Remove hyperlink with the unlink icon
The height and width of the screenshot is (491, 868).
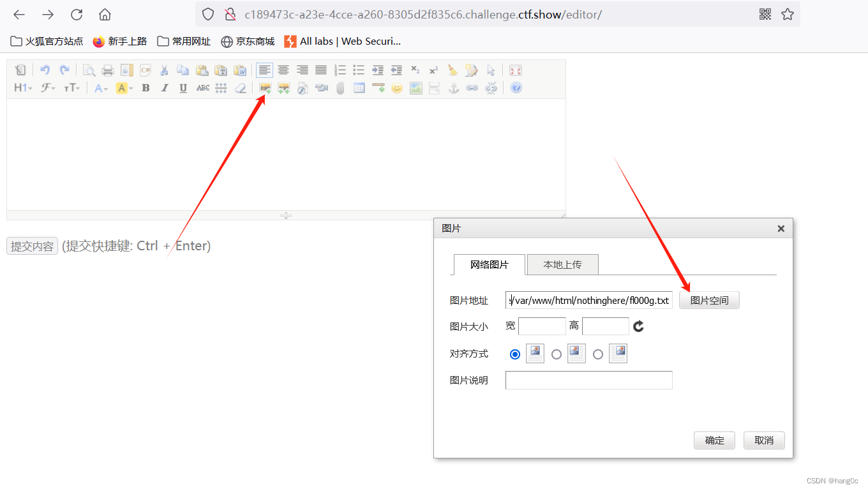(491, 88)
